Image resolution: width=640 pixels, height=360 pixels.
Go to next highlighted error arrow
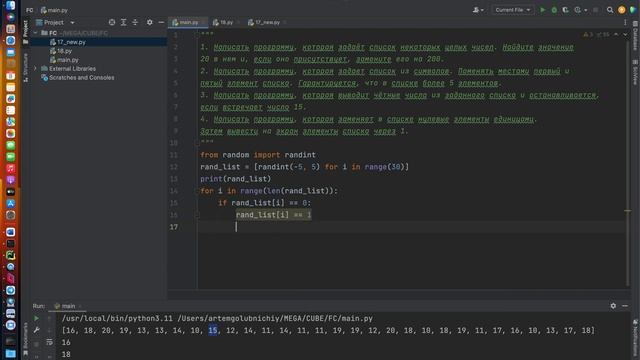click(625, 35)
